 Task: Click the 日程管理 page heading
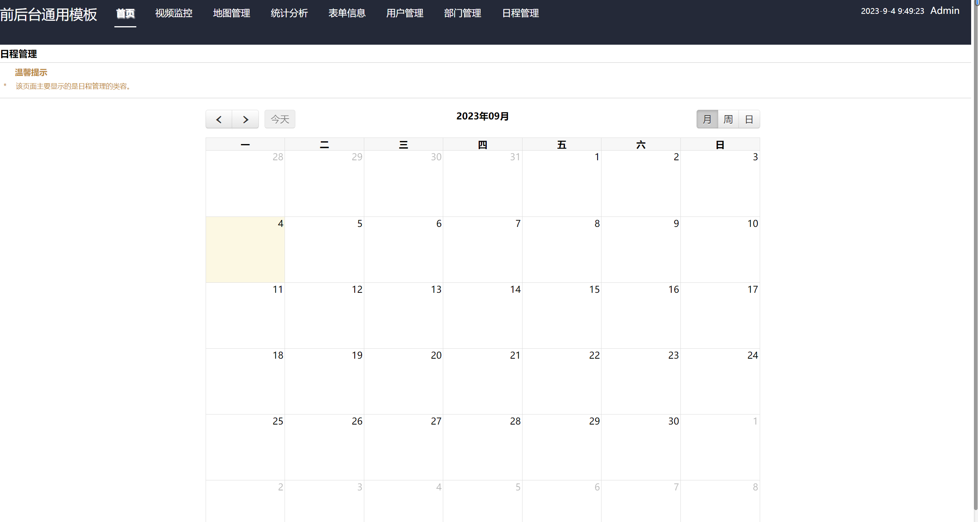(x=18, y=54)
